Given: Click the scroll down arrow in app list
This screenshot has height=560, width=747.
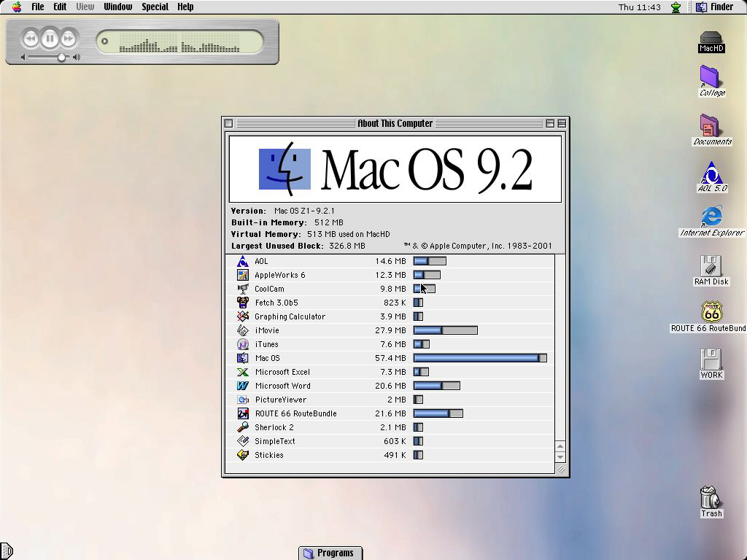Looking at the screenshot, I should click(x=560, y=457).
